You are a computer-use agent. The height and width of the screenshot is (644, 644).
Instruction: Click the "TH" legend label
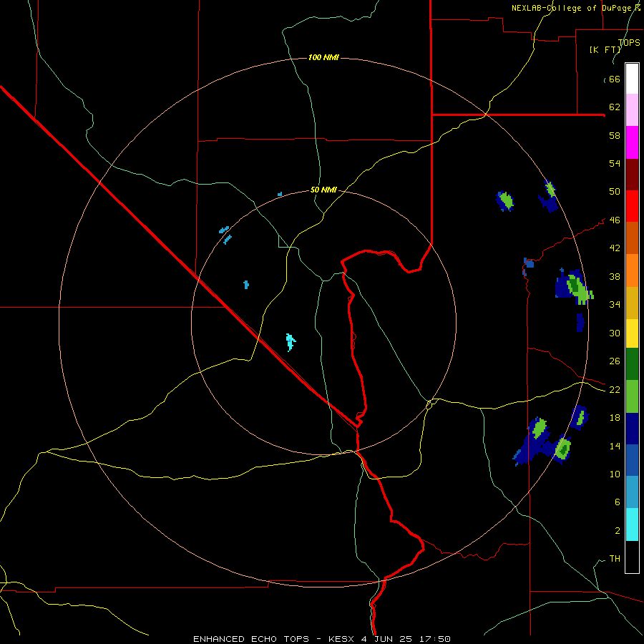click(615, 559)
